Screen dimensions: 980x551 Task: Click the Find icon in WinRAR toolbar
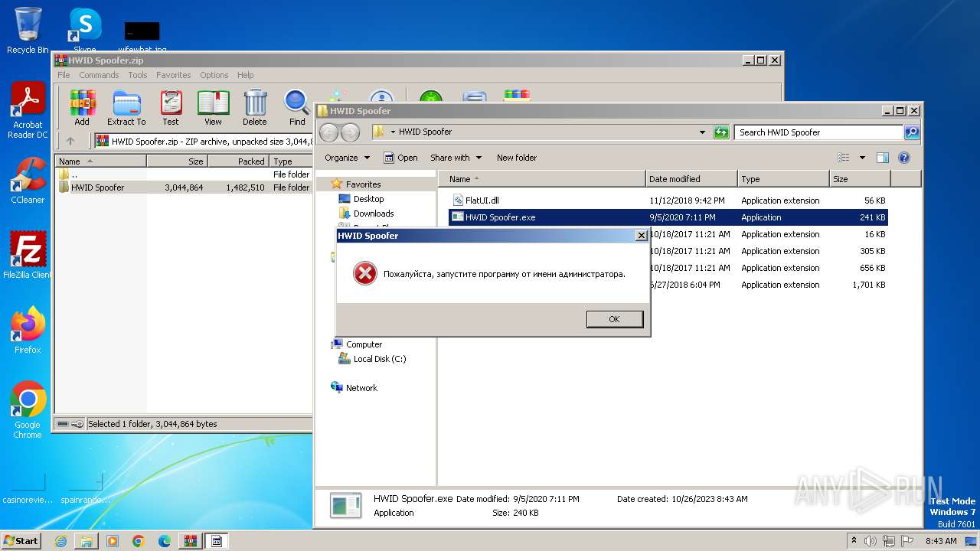click(x=297, y=108)
